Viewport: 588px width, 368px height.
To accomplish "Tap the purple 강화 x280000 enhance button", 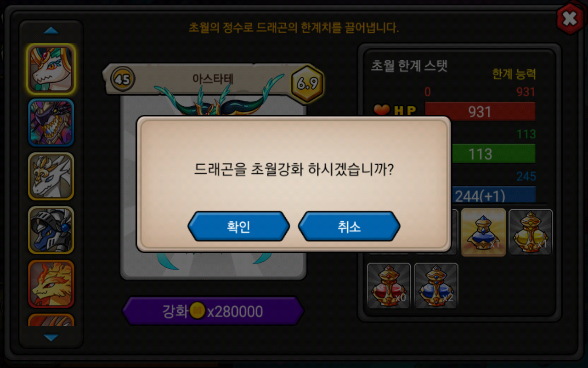I will point(213,311).
